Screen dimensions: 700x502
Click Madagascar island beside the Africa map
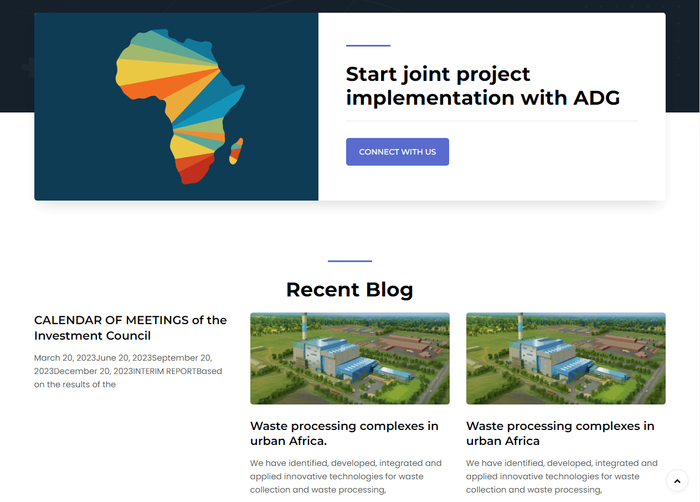click(236, 154)
